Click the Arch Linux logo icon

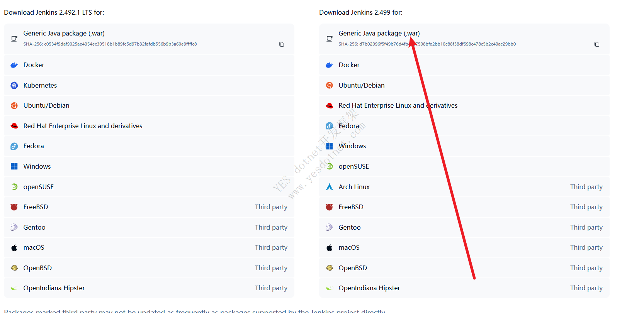pyautogui.click(x=330, y=187)
